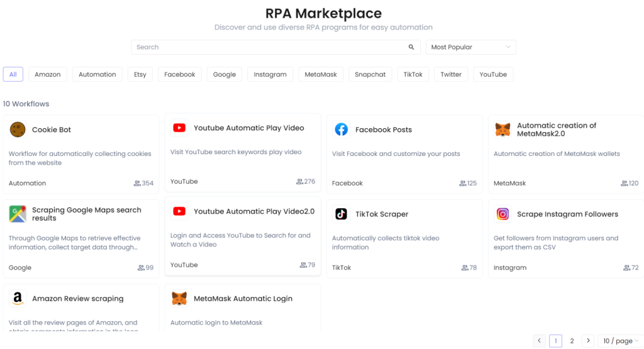The height and width of the screenshot is (349, 644).
Task: Click the Cookie Bot cookie icon
Action: click(18, 130)
